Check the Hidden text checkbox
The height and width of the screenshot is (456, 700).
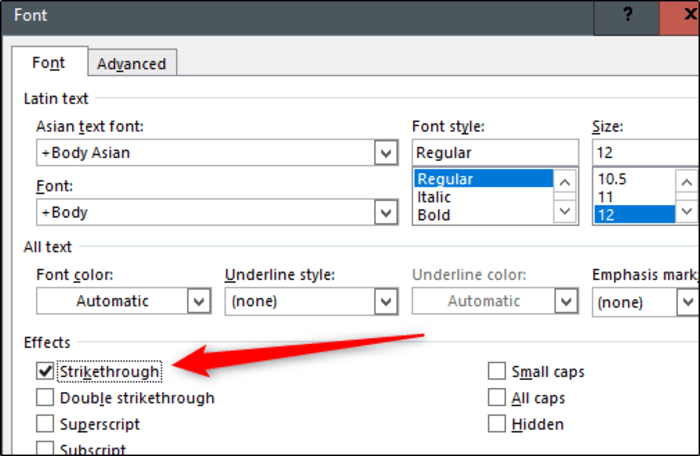pyautogui.click(x=497, y=424)
